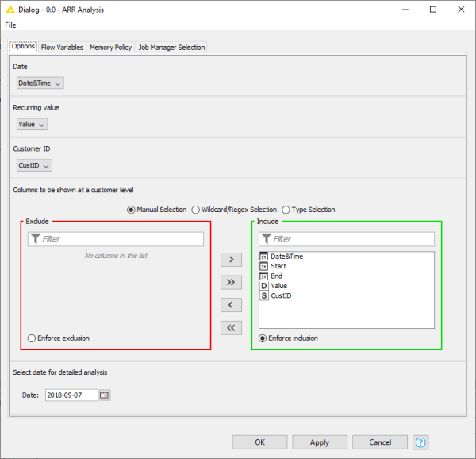Add all columns to Include with double arrow

coord(231,282)
